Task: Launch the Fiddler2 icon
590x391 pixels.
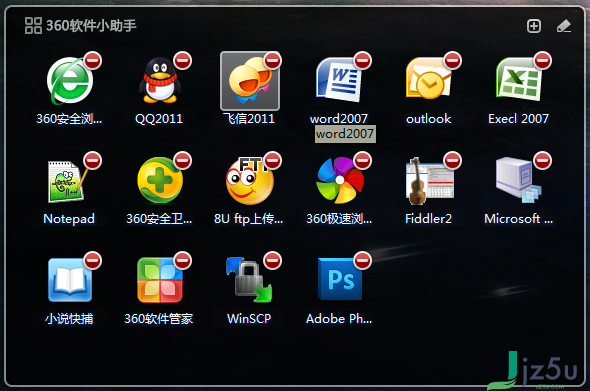Action: 429,181
